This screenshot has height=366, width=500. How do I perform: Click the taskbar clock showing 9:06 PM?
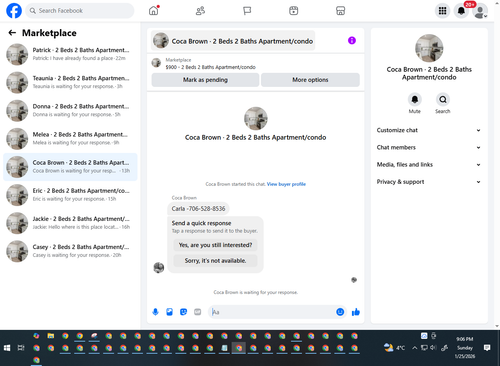click(x=465, y=348)
